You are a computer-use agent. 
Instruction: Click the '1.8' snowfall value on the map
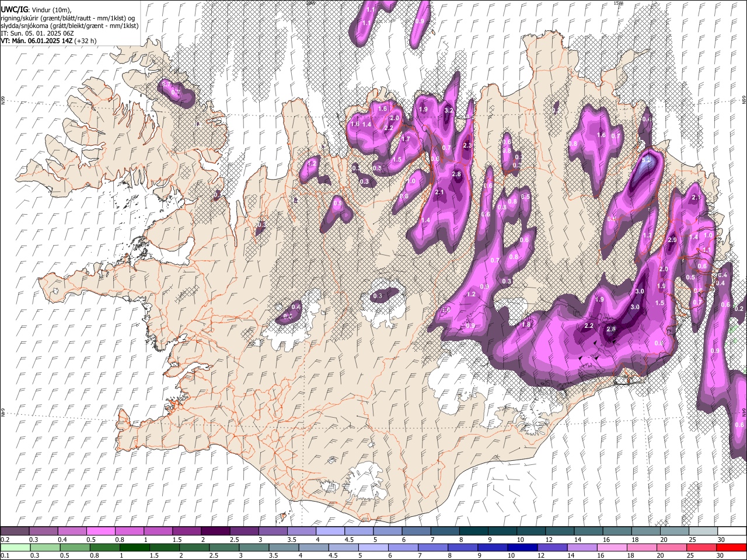(526, 324)
